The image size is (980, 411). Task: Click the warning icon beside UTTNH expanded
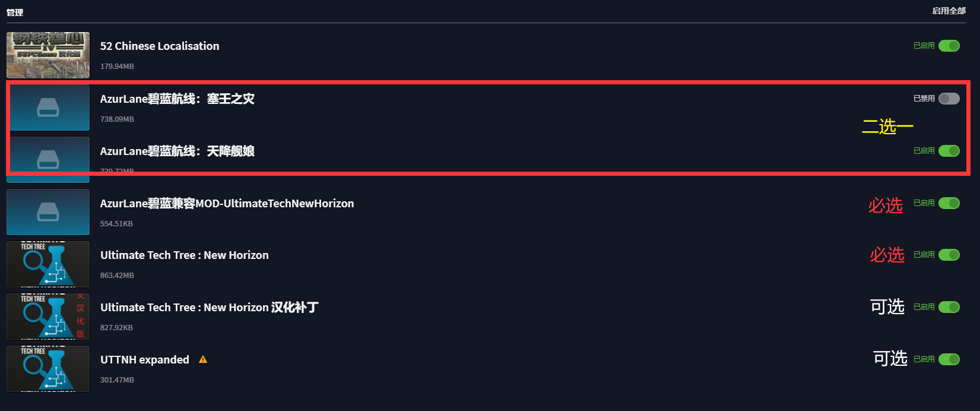(203, 359)
